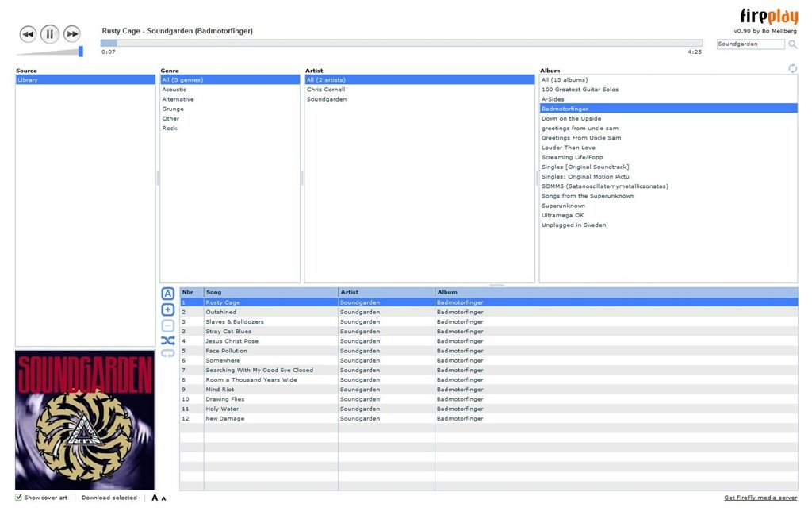Select the Acoustic genre
The height and width of the screenshot is (515, 812).
(x=230, y=90)
